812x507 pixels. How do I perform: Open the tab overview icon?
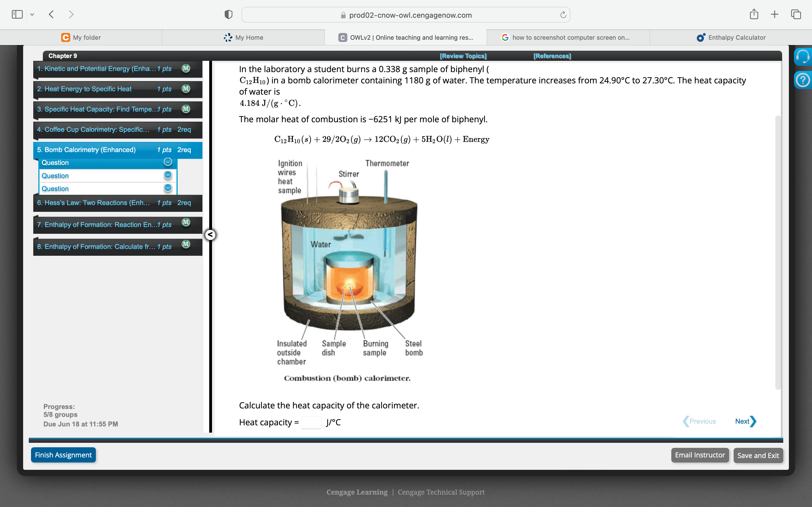(796, 14)
